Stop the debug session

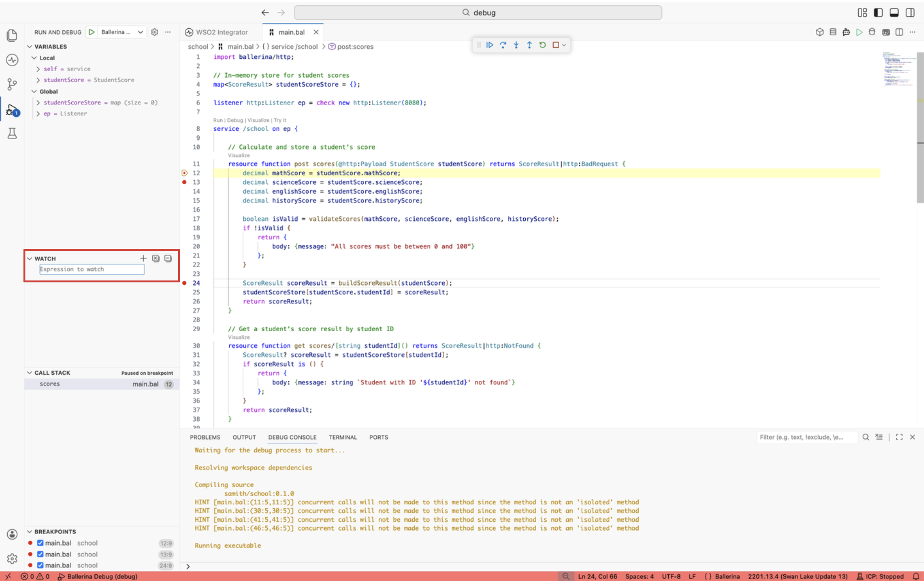click(556, 45)
